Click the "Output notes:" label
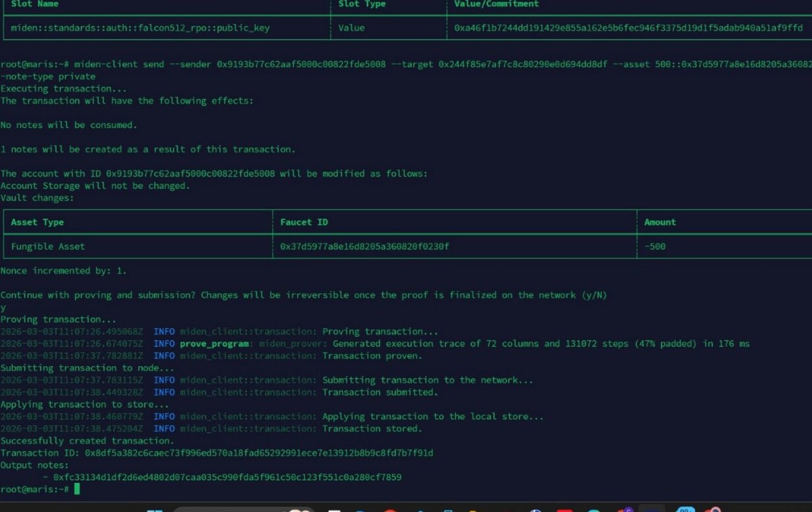Screen dimensions: 812x512 click(x=35, y=466)
